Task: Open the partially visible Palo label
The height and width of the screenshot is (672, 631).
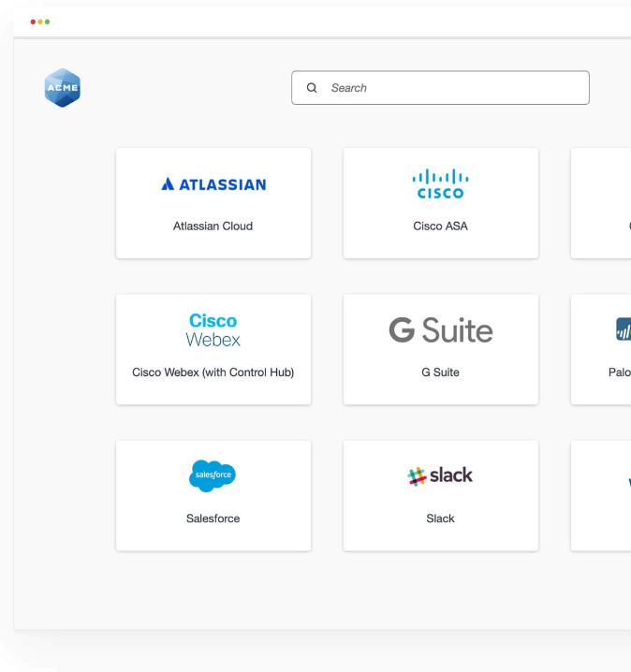Action: click(620, 372)
